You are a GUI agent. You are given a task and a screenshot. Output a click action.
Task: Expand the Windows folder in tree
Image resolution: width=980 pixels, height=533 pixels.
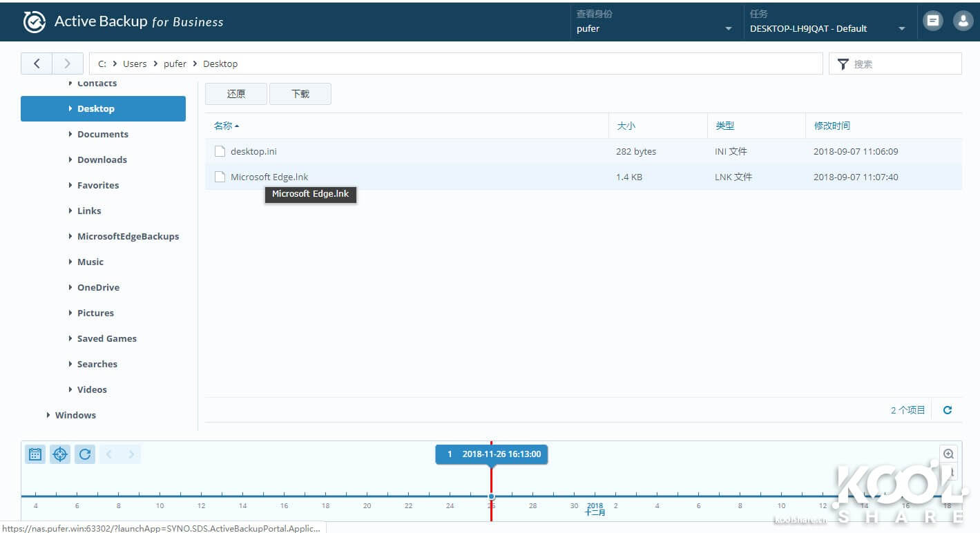coord(48,415)
